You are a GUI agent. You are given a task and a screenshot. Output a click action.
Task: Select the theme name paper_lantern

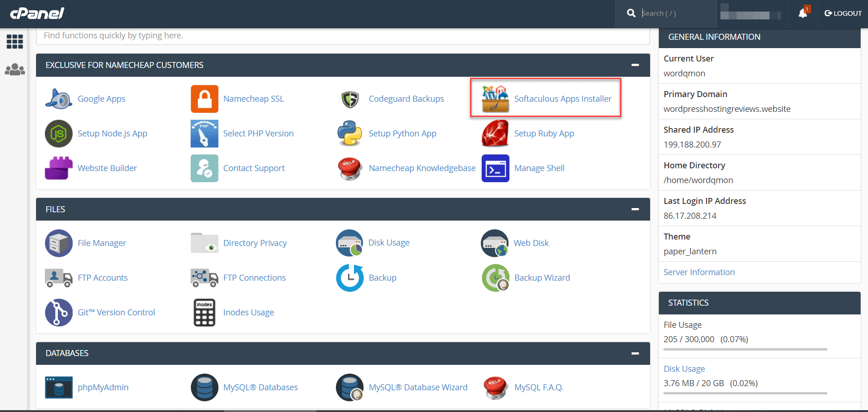click(690, 252)
